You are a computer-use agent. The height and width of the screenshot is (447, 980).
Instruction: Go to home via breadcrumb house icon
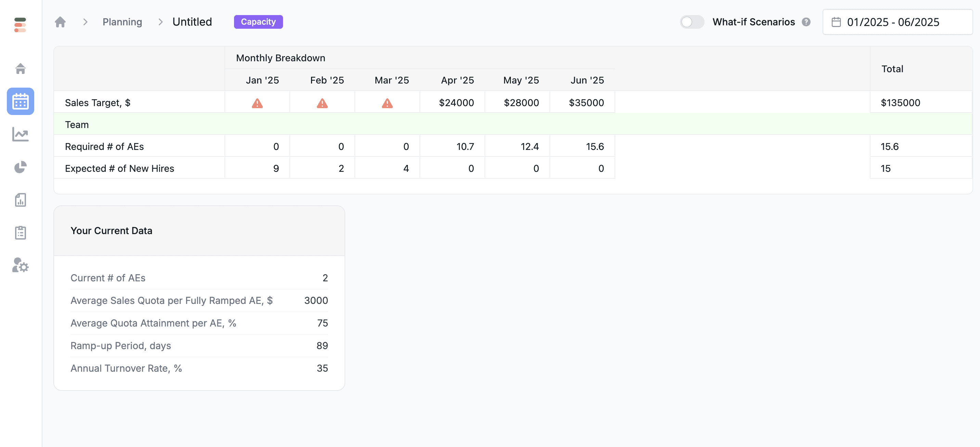pos(60,22)
